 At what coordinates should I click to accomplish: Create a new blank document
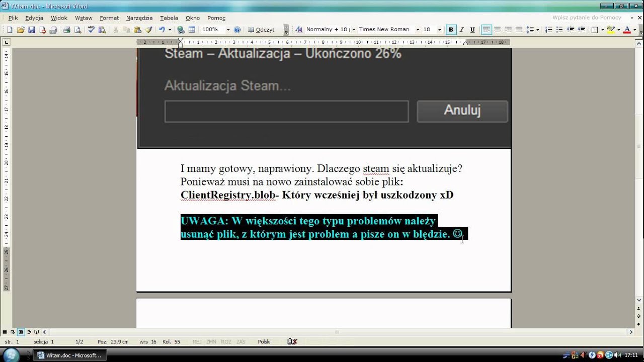pyautogui.click(x=10, y=30)
